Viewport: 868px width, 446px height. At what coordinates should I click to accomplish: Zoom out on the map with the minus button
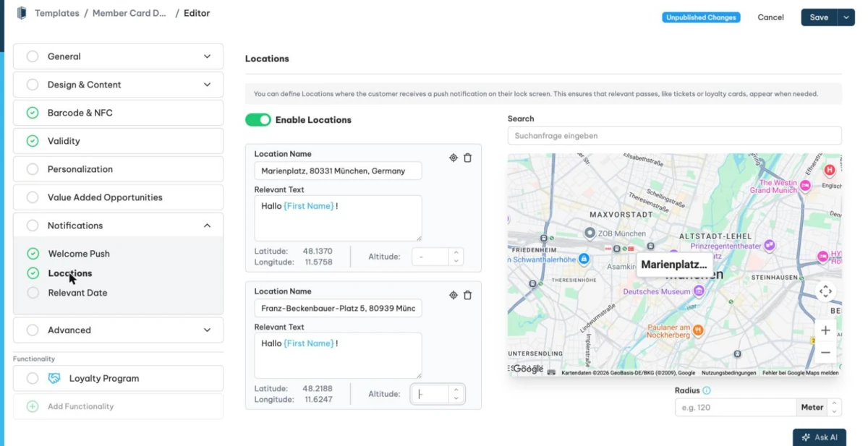825,353
